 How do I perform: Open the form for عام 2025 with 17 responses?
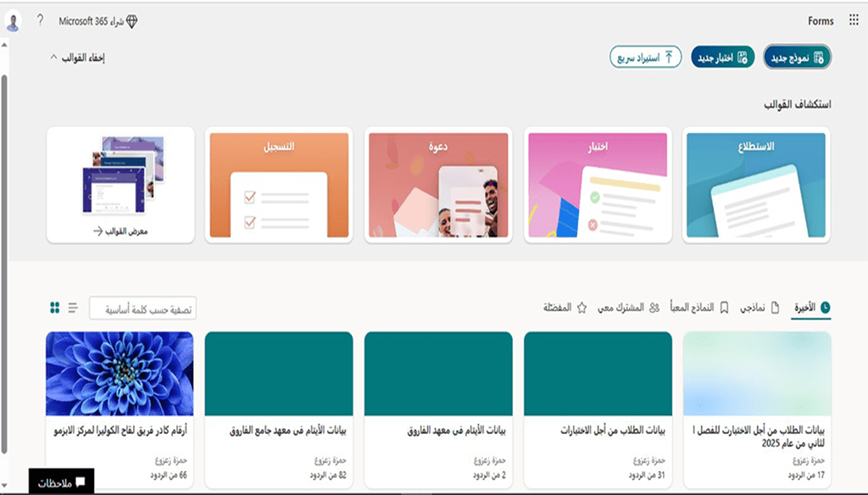click(757, 409)
